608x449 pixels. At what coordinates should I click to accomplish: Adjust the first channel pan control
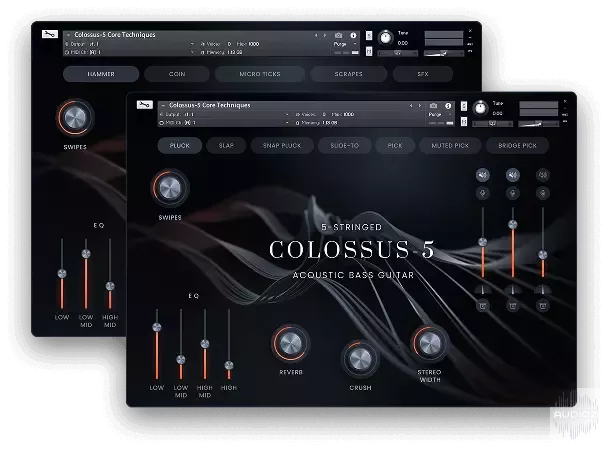tap(483, 289)
